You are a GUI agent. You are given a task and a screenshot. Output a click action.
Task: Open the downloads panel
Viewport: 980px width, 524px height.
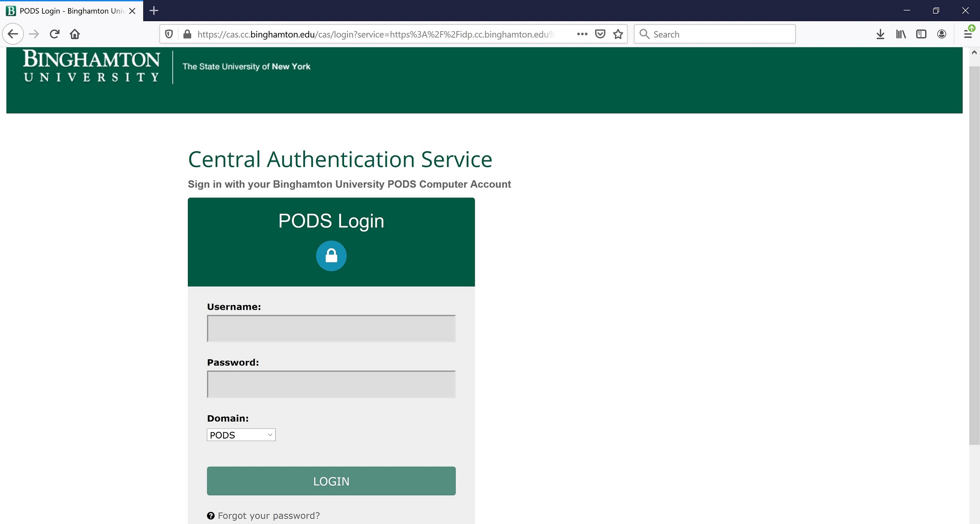(880, 34)
